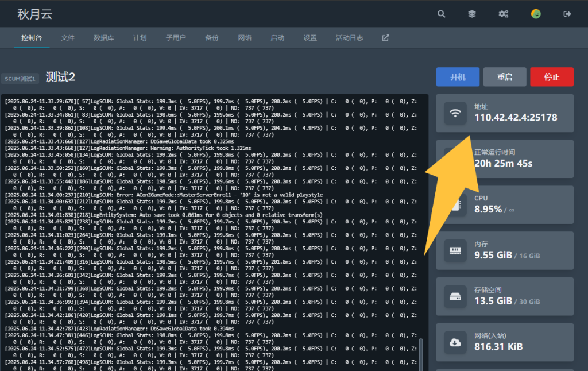Viewport: 588px width, 371px height.
Task: Open the external link icon tab
Action: click(385, 38)
